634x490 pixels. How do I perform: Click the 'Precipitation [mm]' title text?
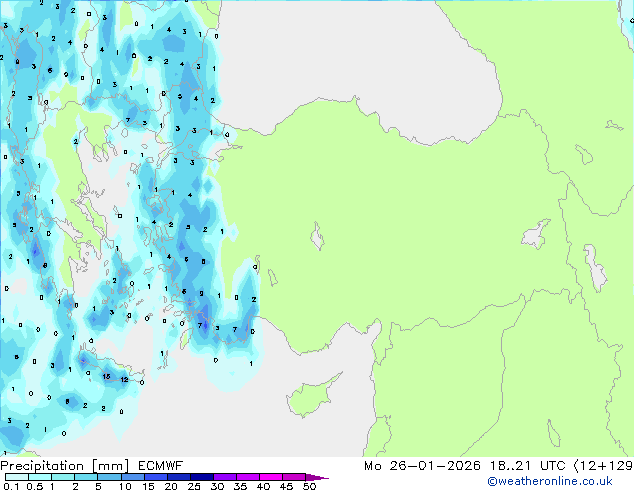tap(65, 466)
